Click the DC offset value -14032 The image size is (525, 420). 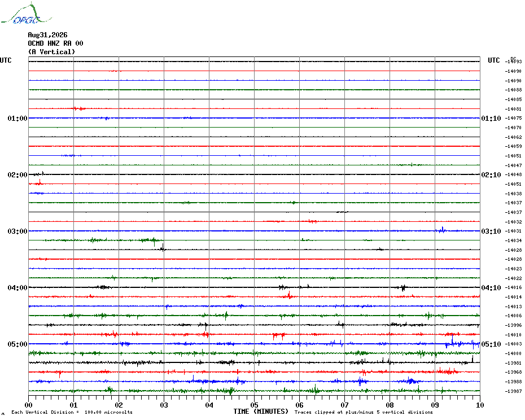(x=513, y=222)
